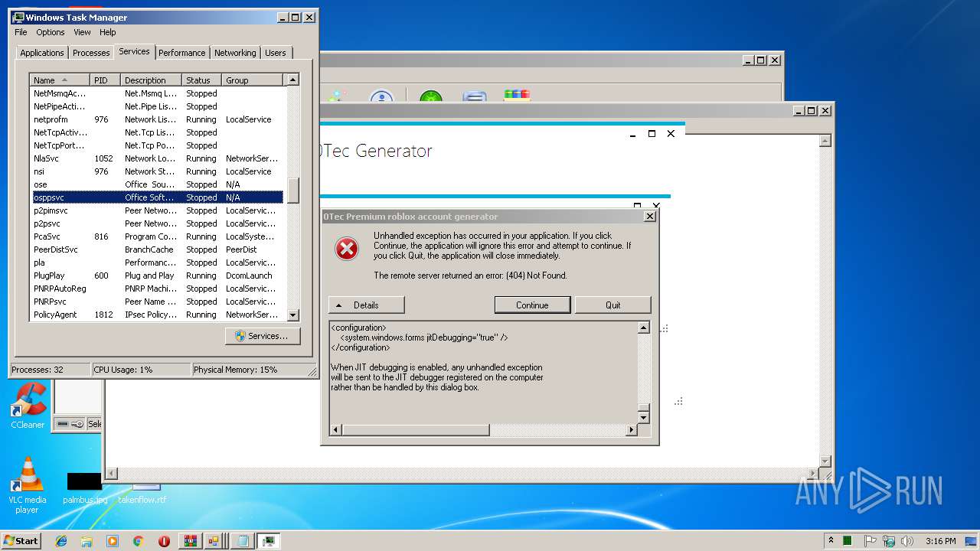Select the PlugPlay service row
980x551 pixels.
pos(158,275)
